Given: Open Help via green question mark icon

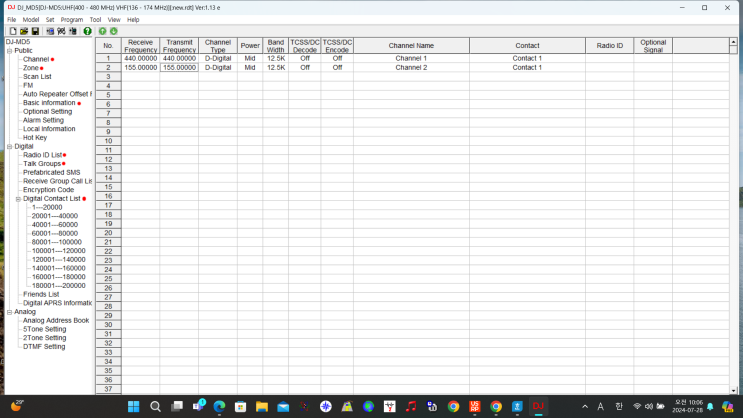Looking at the screenshot, I should pyautogui.click(x=87, y=31).
